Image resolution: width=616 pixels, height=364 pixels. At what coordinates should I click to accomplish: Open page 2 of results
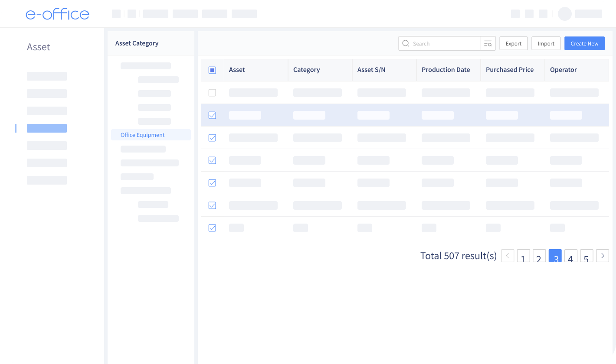click(539, 256)
